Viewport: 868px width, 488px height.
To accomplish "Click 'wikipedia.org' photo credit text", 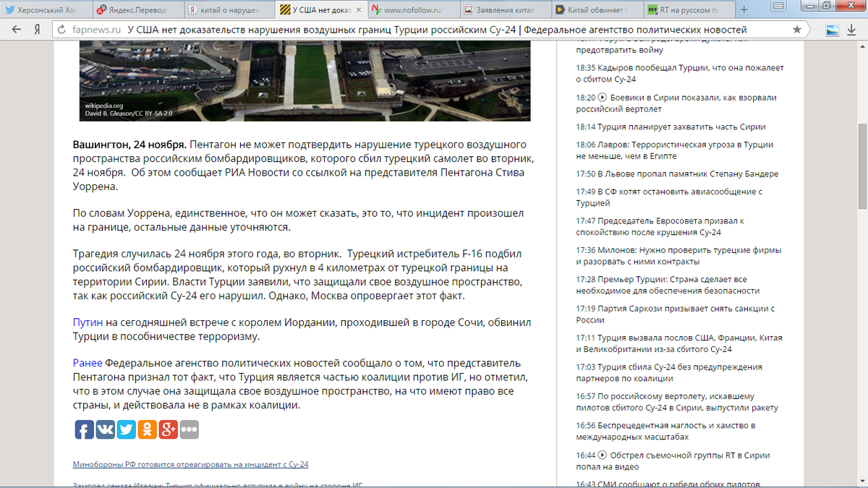I will click(103, 106).
